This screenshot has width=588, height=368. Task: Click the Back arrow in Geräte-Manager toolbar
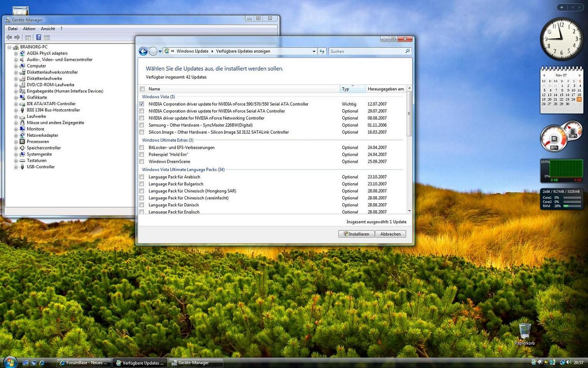(x=9, y=38)
